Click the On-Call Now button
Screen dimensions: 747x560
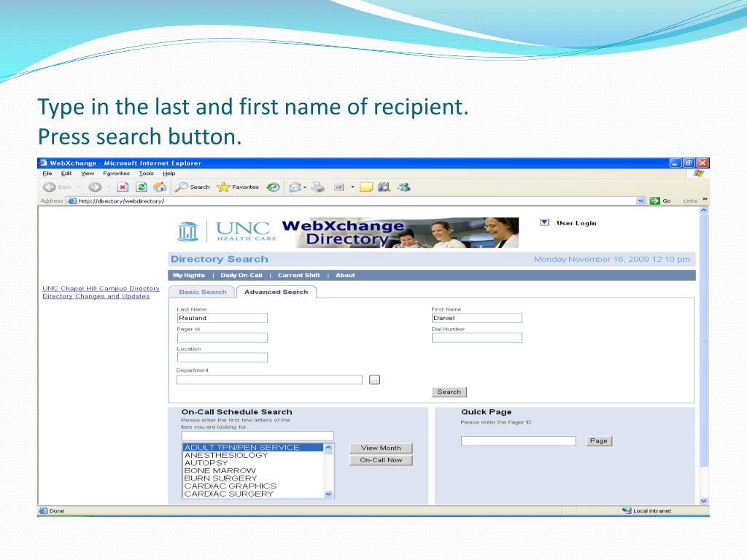(381, 460)
